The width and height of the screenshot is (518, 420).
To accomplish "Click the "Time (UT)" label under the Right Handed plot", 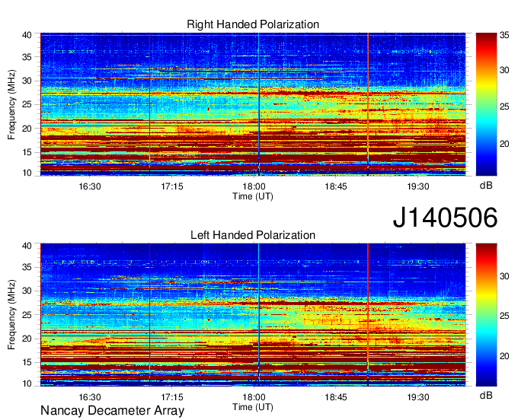I will [x=253, y=196].
